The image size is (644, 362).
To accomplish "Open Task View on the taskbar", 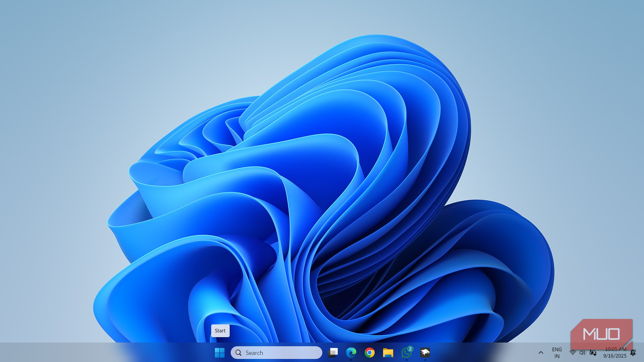I will (333, 353).
